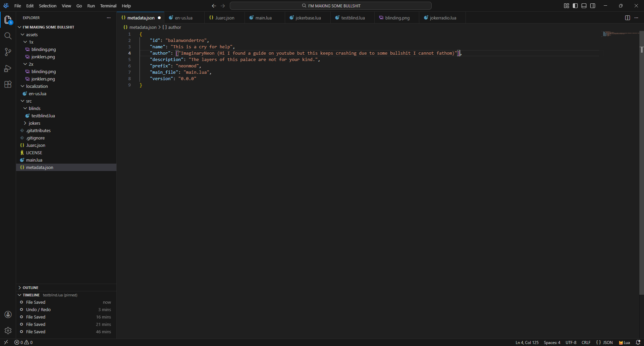Screen dimensions: 644x346
Task: Click the CRLF line ending indicator
Action: (x=586, y=342)
